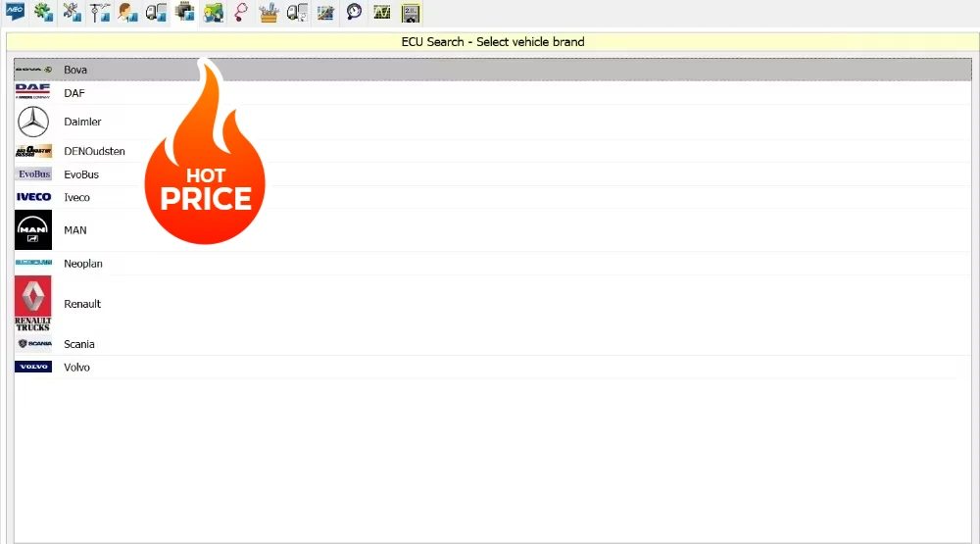
Task: Click the MAN lion logo thumbnail
Action: coord(33,230)
